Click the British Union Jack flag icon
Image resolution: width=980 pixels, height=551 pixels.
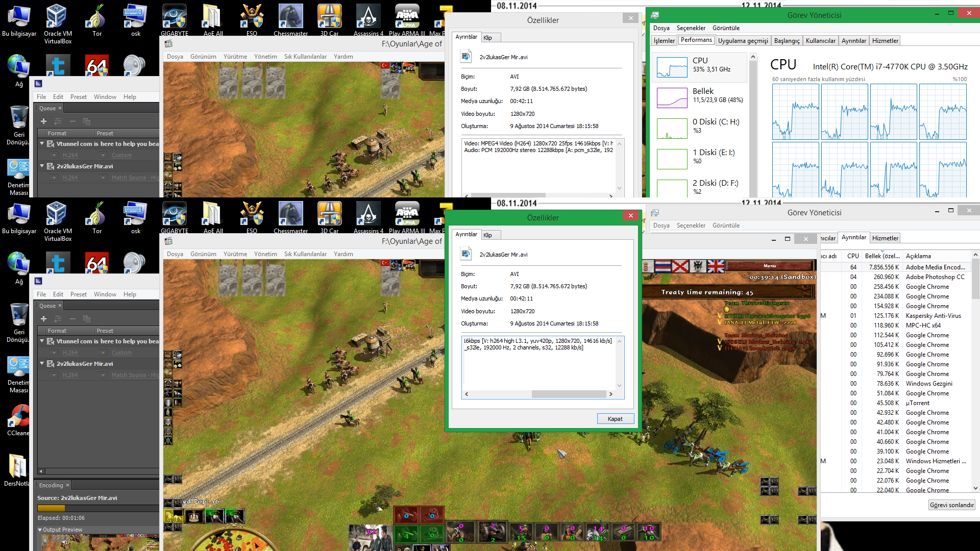(x=715, y=266)
